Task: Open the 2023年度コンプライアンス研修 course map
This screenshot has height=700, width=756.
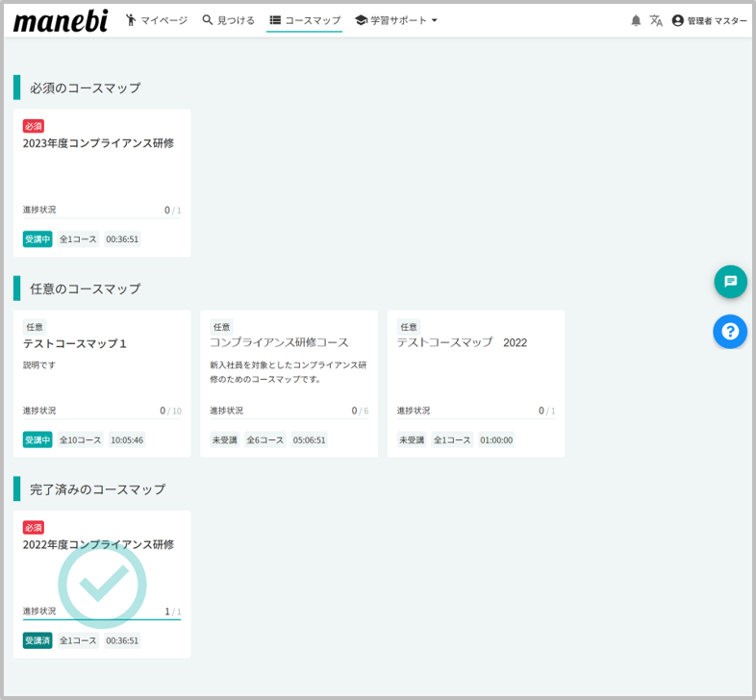Action: (x=102, y=183)
